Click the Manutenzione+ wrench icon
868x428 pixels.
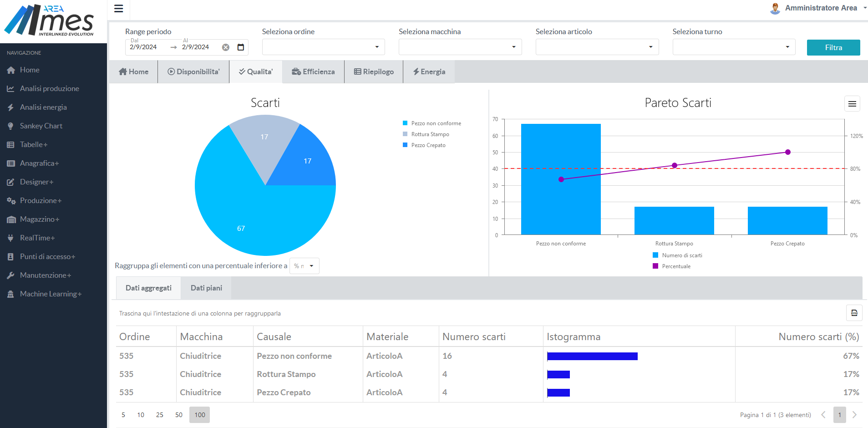coord(10,275)
